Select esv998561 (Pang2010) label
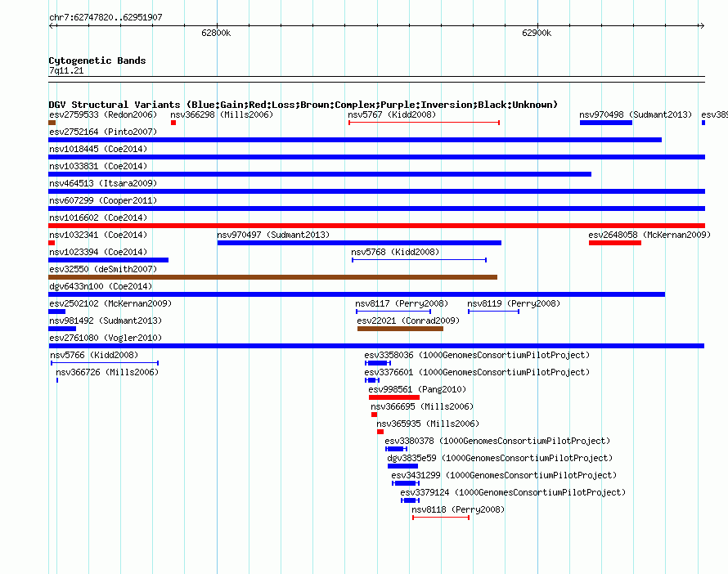The image size is (728, 574). [417, 389]
